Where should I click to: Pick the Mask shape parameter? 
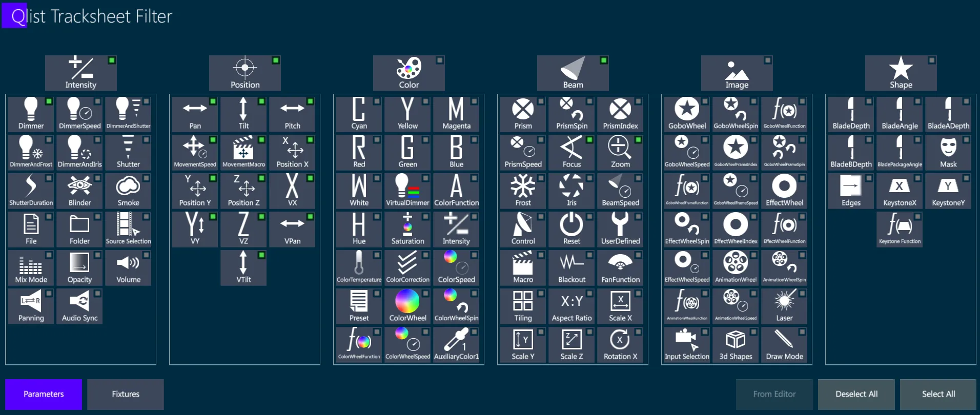948,152
